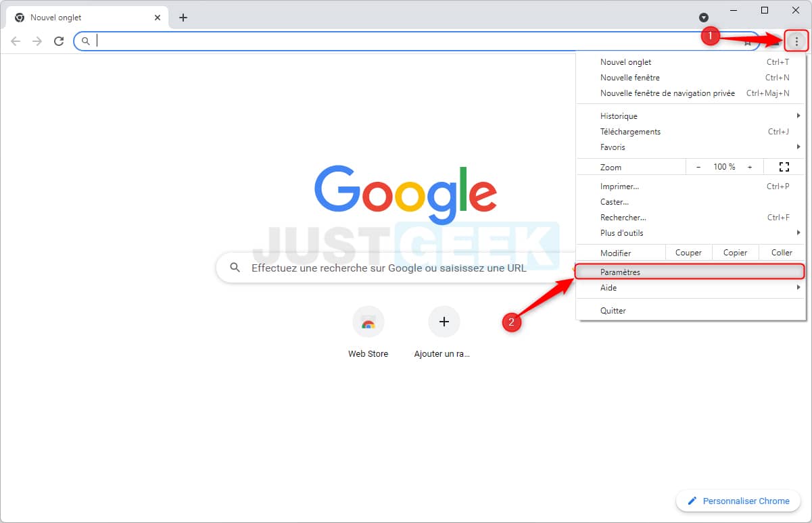
Task: Click the Reload page icon
Action: [x=59, y=41]
